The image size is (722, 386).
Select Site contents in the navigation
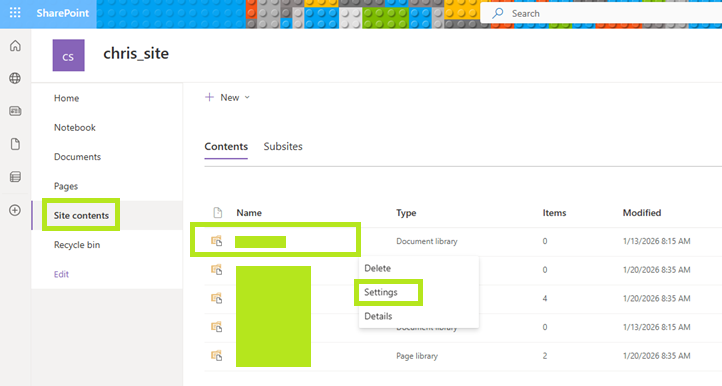(x=82, y=215)
